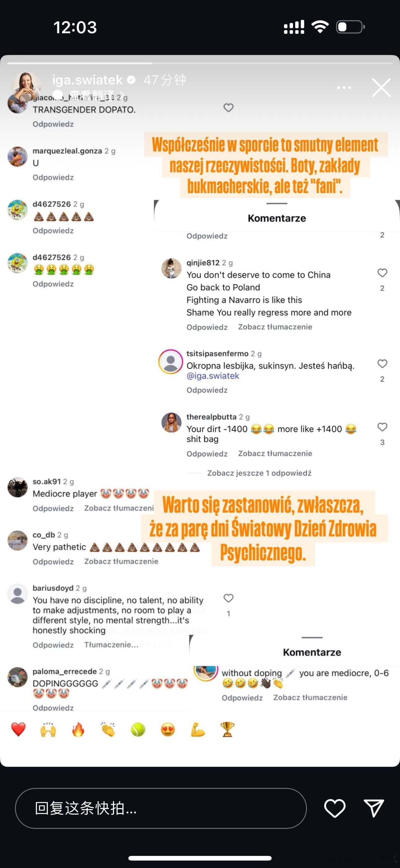The width and height of the screenshot is (400, 868).
Task: Expand translation under the qinjie812 comment
Action: tap(275, 327)
